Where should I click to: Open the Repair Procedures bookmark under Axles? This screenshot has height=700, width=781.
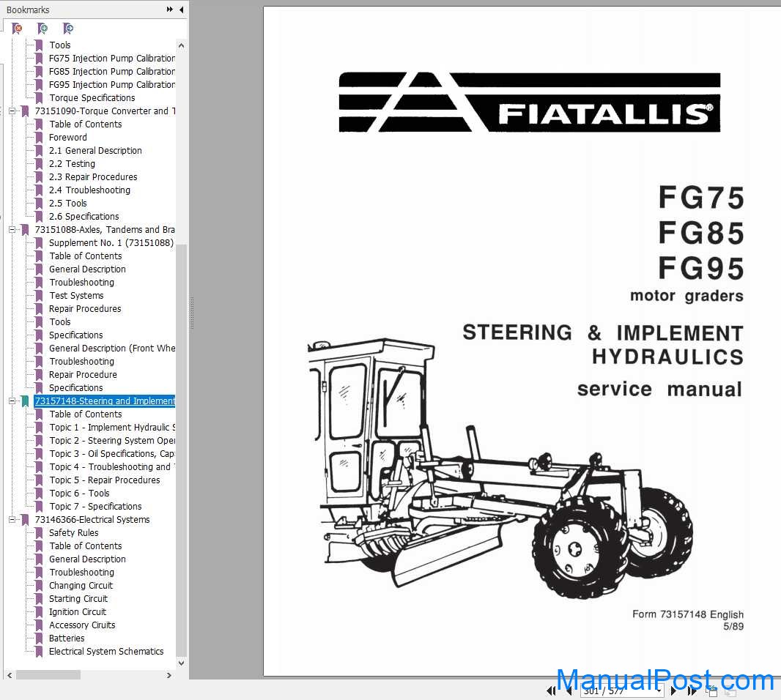pos(85,309)
